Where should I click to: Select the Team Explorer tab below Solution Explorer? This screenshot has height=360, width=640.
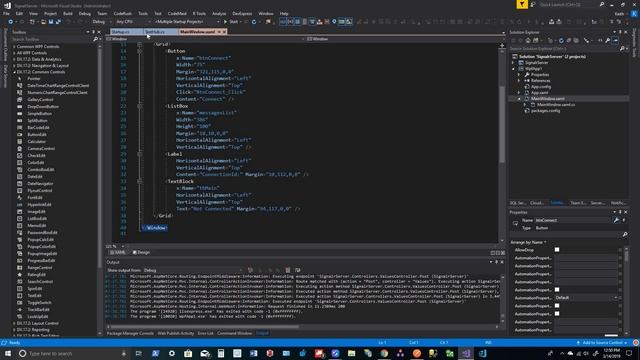[578, 203]
